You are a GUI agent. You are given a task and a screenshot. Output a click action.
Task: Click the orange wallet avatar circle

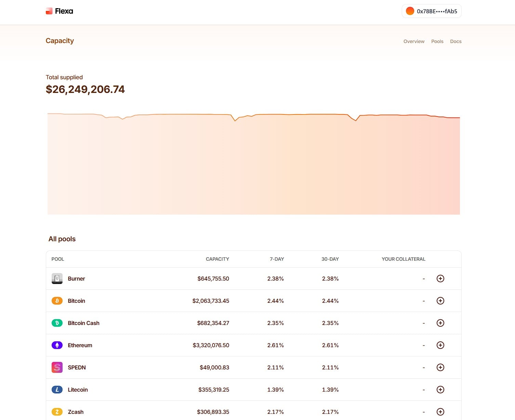[x=410, y=11]
